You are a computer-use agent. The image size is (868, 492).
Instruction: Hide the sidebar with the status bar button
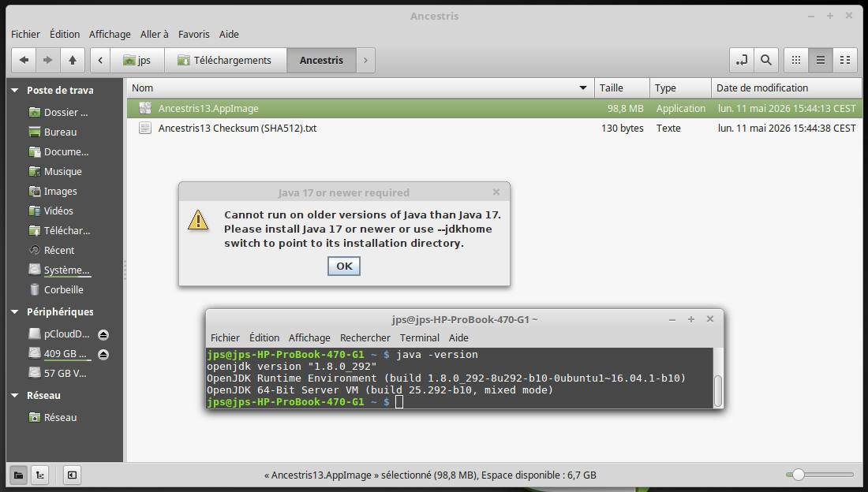pyautogui.click(x=72, y=475)
